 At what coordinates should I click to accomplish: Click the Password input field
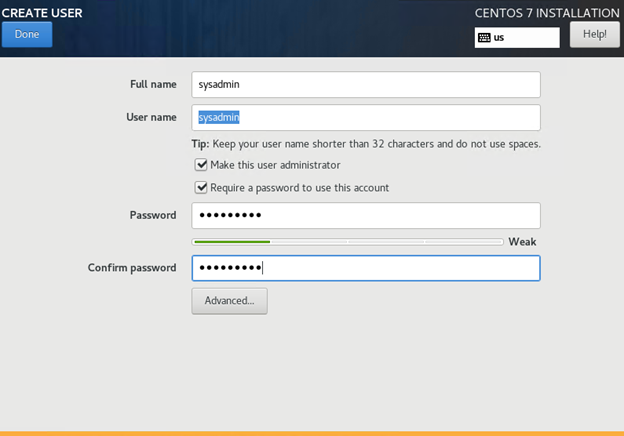pos(366,216)
